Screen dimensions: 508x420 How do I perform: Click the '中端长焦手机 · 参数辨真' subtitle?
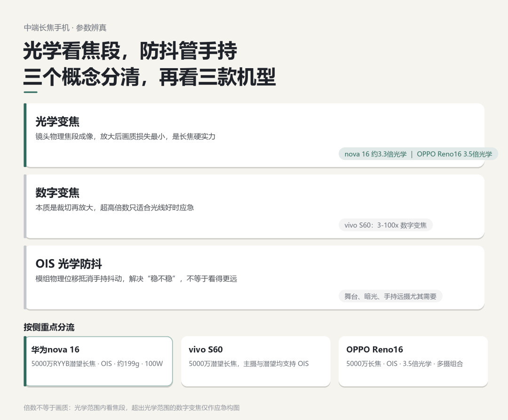coord(65,28)
